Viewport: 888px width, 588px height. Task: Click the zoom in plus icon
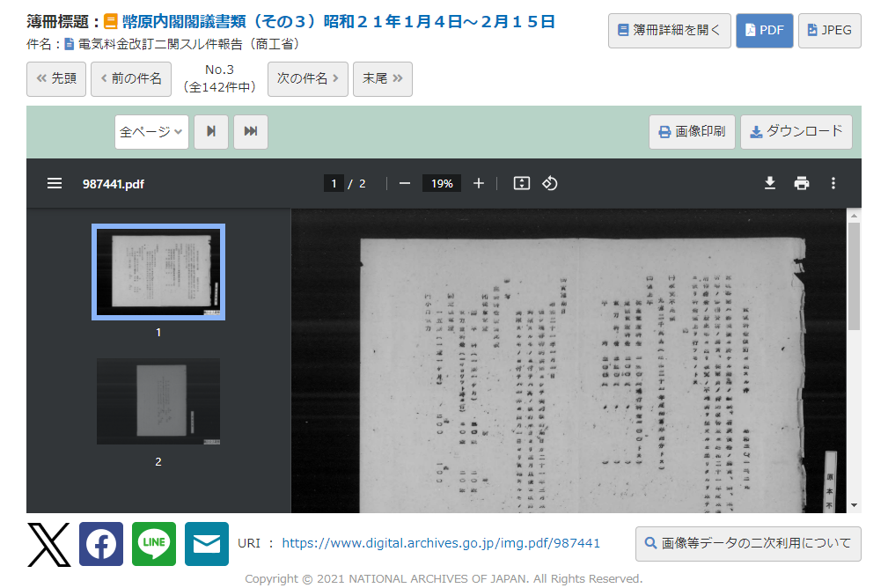479,183
